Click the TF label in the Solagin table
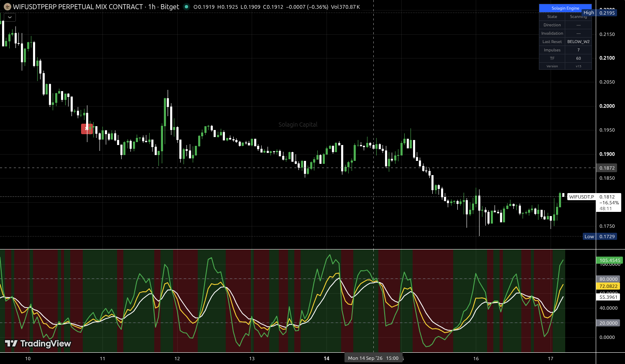 [552, 59]
